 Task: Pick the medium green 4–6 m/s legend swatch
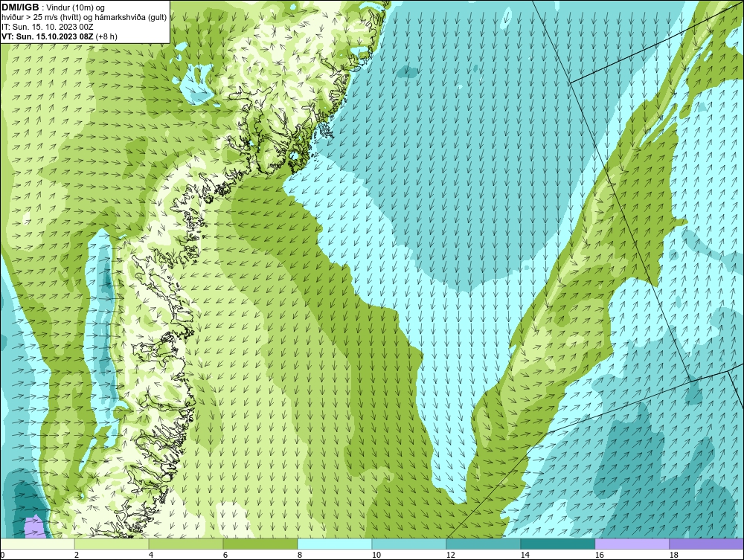click(x=186, y=544)
